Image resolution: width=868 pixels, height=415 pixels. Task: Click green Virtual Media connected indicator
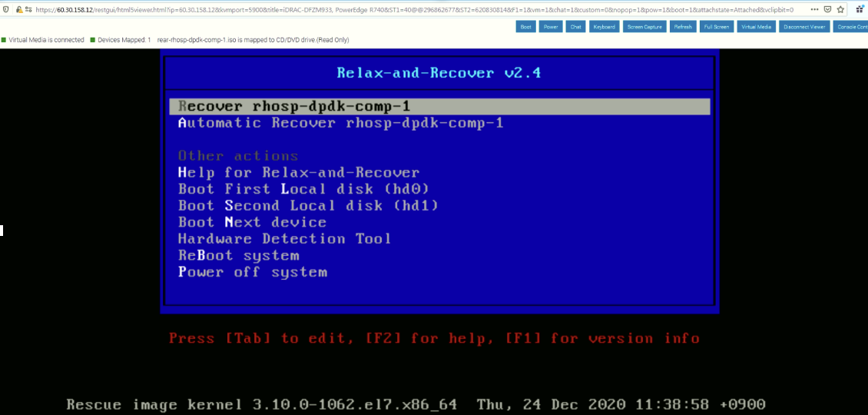pyautogui.click(x=4, y=40)
